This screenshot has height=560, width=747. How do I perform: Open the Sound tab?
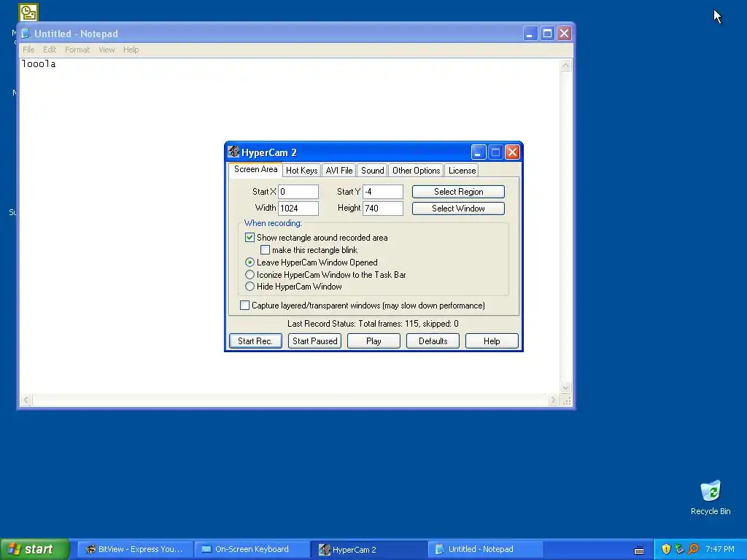coord(372,171)
